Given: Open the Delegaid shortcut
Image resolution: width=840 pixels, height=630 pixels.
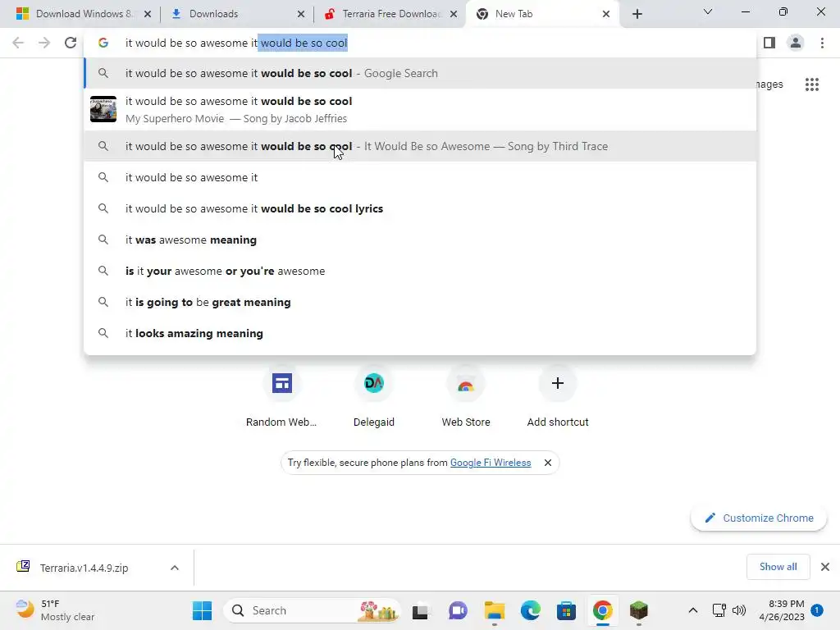Looking at the screenshot, I should [x=374, y=397].
